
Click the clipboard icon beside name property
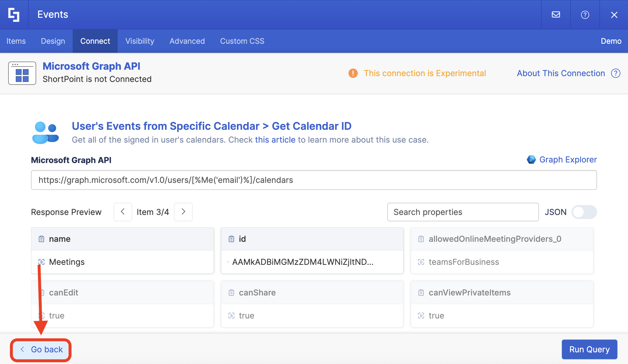click(x=41, y=239)
